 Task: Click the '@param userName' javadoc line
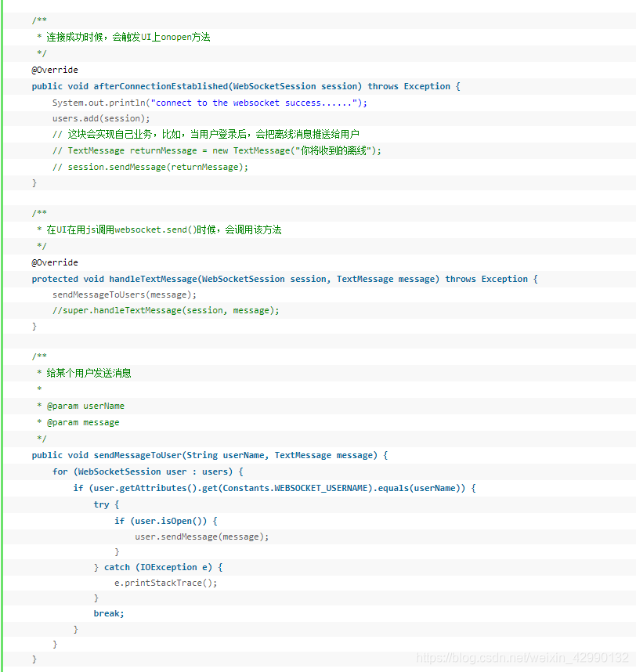pos(81,406)
